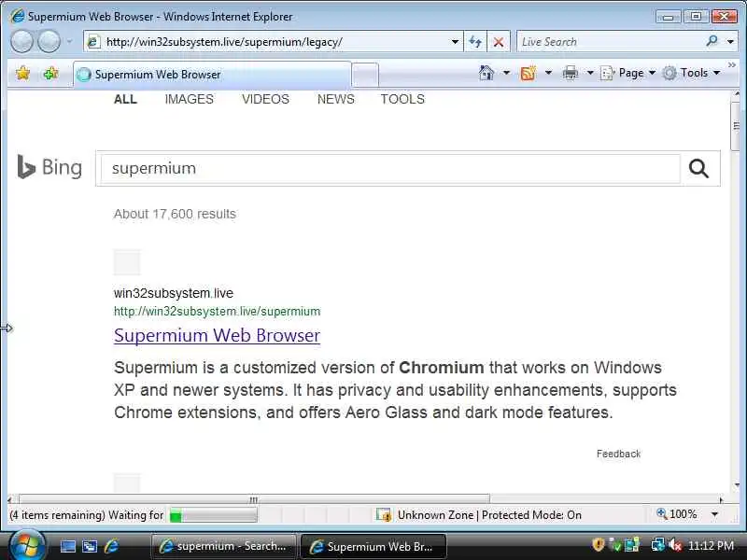Click the horizontal scrollbar thumb
Screen dimensions: 747x560
254,499
